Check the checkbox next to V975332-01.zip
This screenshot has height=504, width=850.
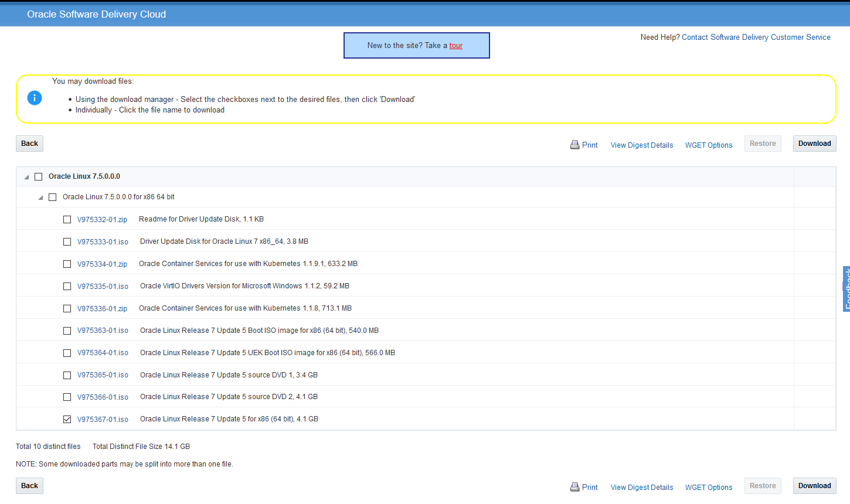coord(67,219)
